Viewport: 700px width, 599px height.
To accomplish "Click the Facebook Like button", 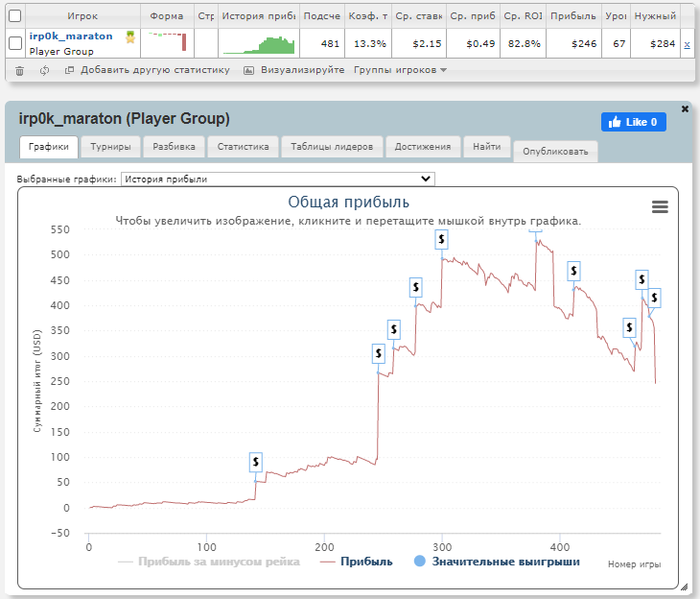I will click(x=633, y=122).
